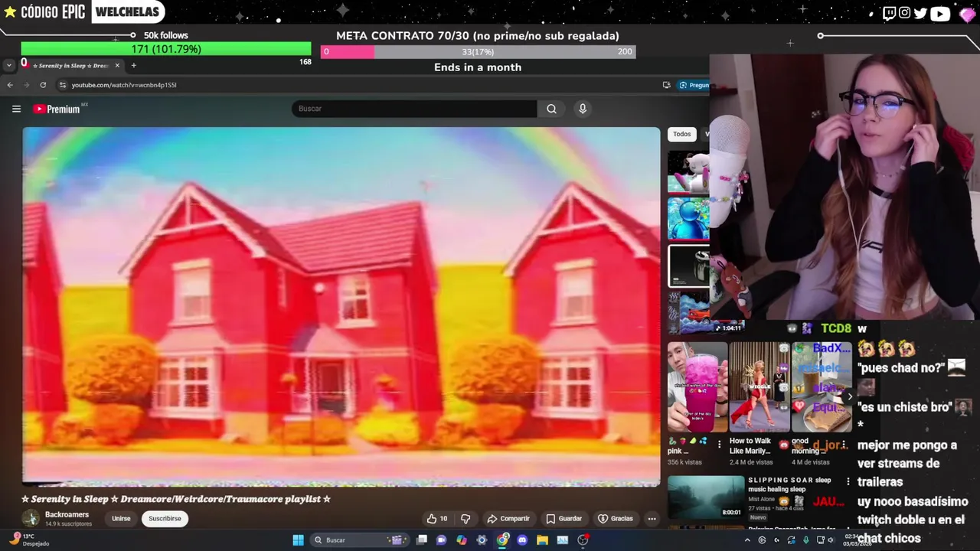Click the browser forward arrow

pyautogui.click(x=27, y=85)
